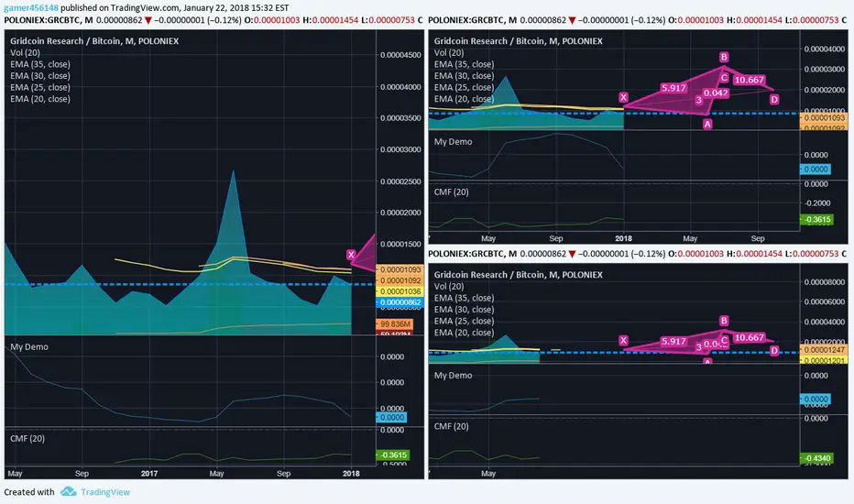Viewport: 854px width, 504px height.
Task: Select pattern point D in the bottom-right chart
Action: [774, 350]
